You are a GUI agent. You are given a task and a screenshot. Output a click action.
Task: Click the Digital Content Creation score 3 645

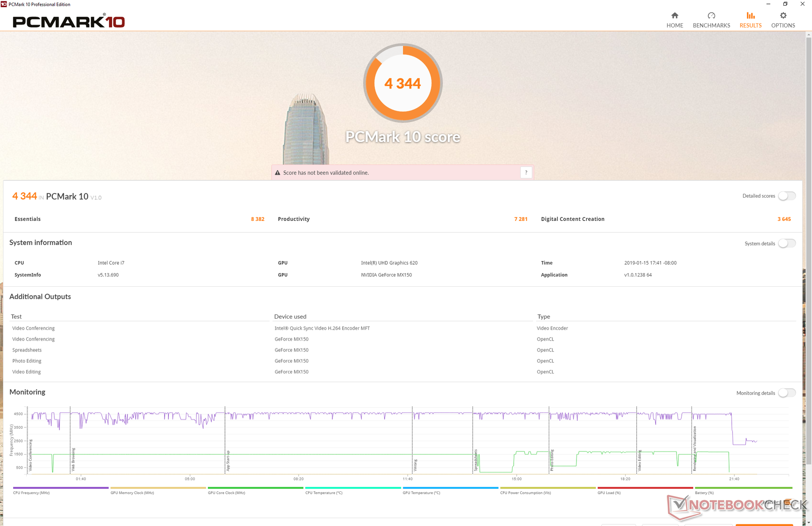point(784,219)
